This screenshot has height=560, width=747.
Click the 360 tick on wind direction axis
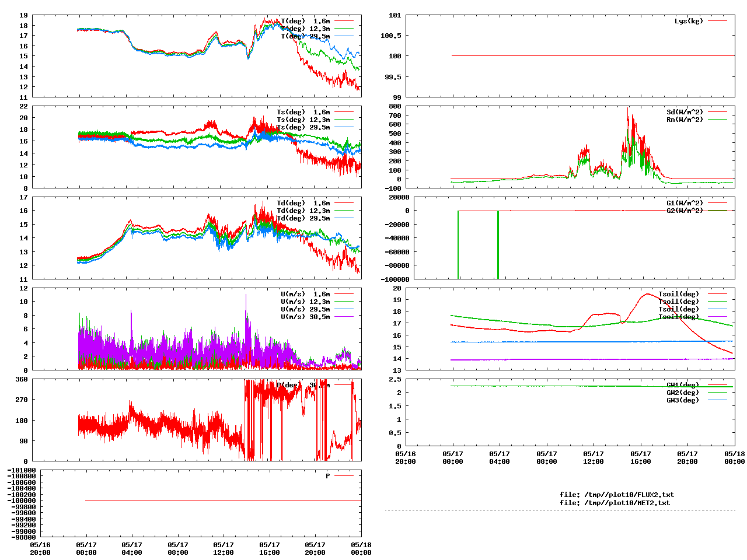click(22, 379)
